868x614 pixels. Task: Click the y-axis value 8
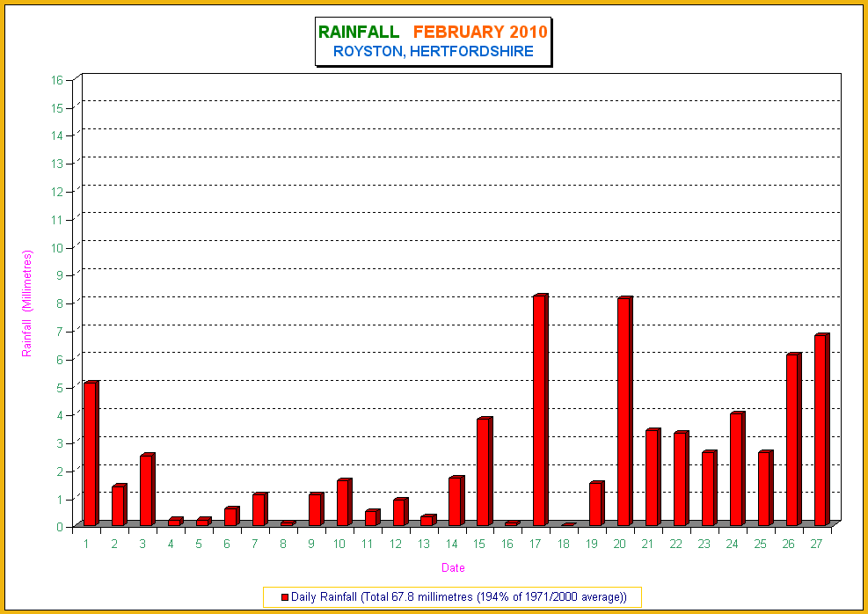tap(60, 303)
